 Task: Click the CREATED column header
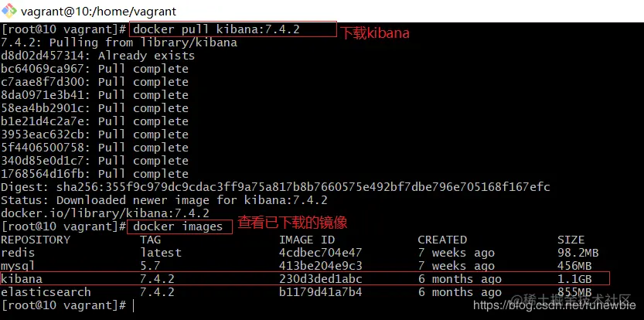(442, 240)
